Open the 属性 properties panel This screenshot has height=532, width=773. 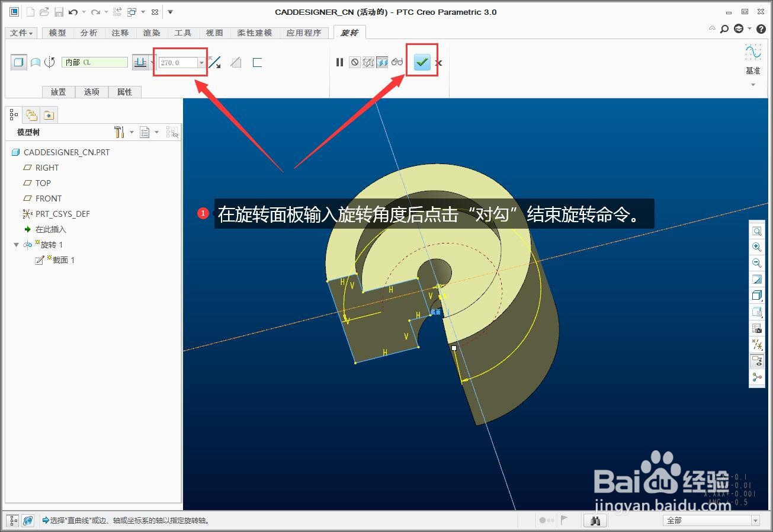(125, 92)
